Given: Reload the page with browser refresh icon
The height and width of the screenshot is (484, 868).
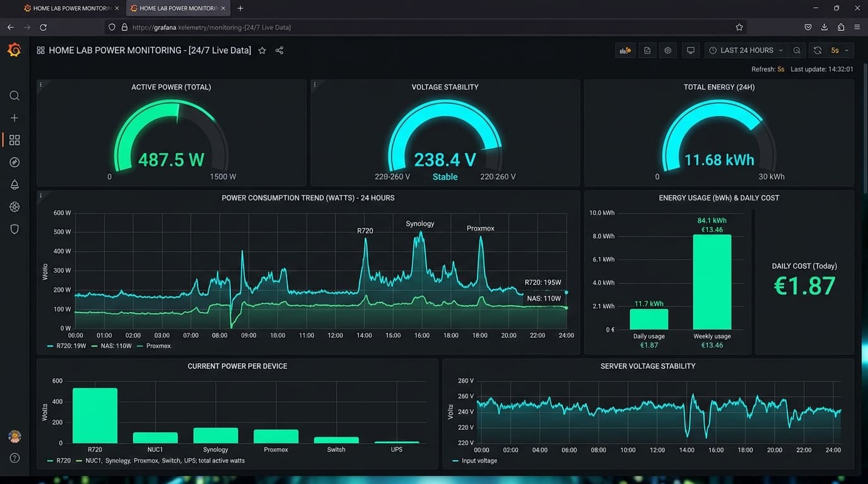Looking at the screenshot, I should click(x=43, y=27).
